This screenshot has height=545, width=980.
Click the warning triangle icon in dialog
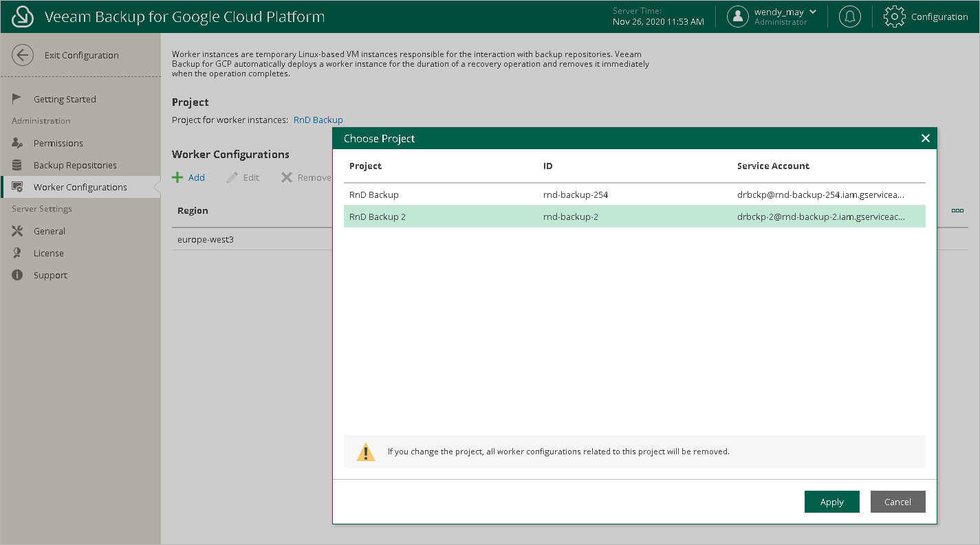point(366,452)
